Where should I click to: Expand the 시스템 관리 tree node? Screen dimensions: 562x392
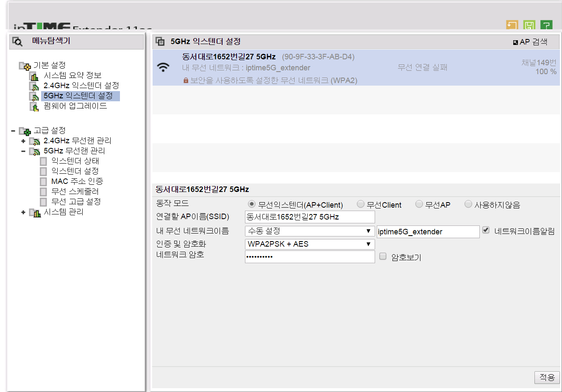(x=23, y=212)
